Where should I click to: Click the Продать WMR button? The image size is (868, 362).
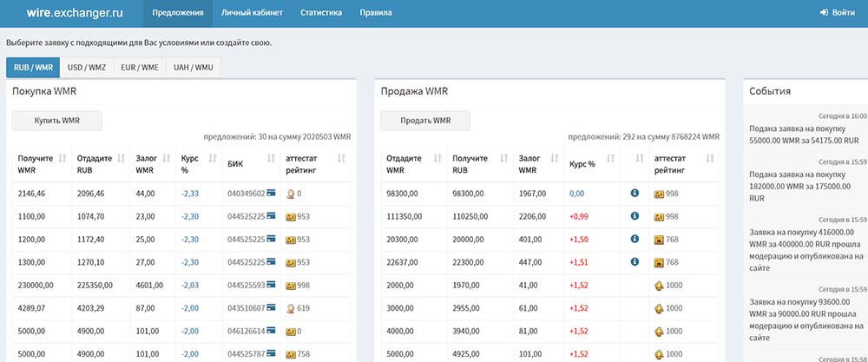[x=425, y=121]
